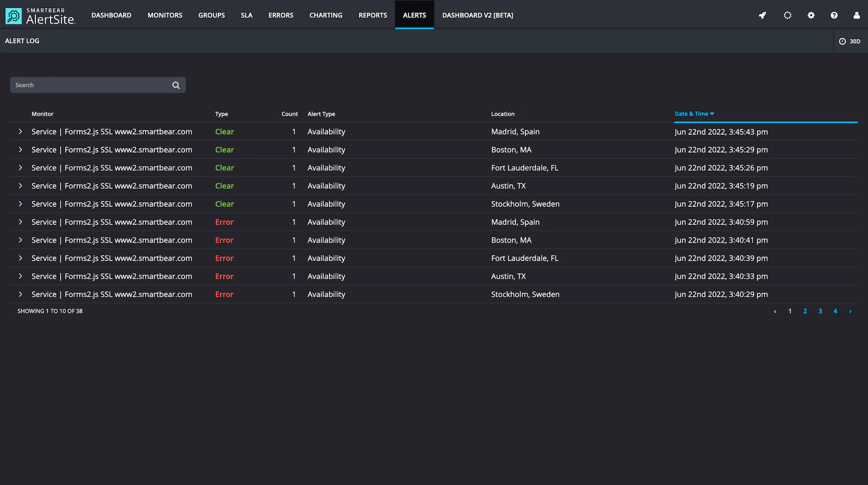Image resolution: width=868 pixels, height=485 pixels.
Task: Go to page 2 of alerts
Action: 805,311
